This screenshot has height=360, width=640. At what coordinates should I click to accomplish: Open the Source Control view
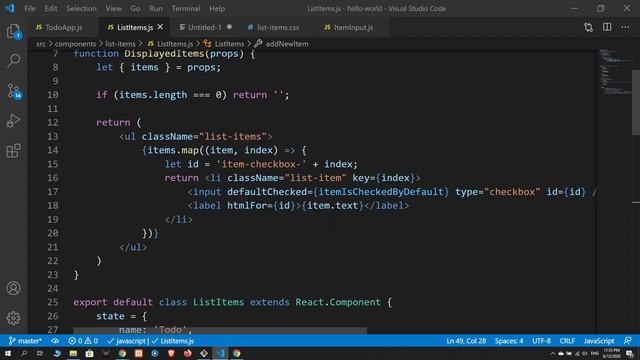pyautogui.click(x=13, y=91)
